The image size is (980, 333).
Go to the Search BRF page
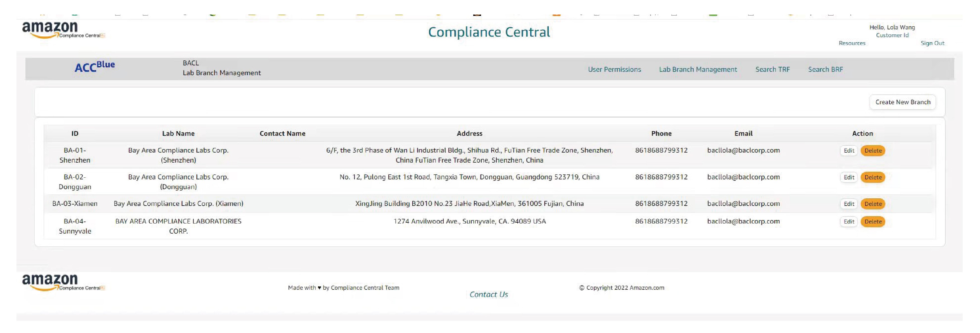tap(825, 69)
